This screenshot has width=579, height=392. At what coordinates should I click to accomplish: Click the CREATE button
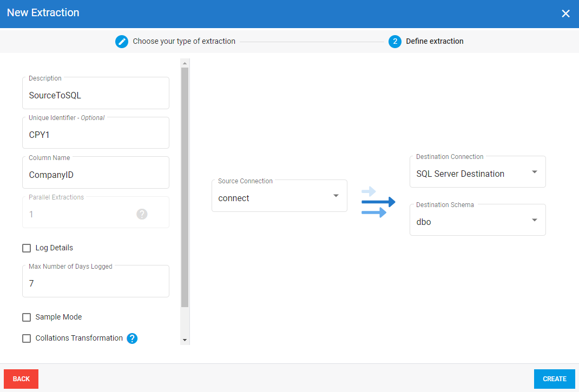(x=554, y=379)
